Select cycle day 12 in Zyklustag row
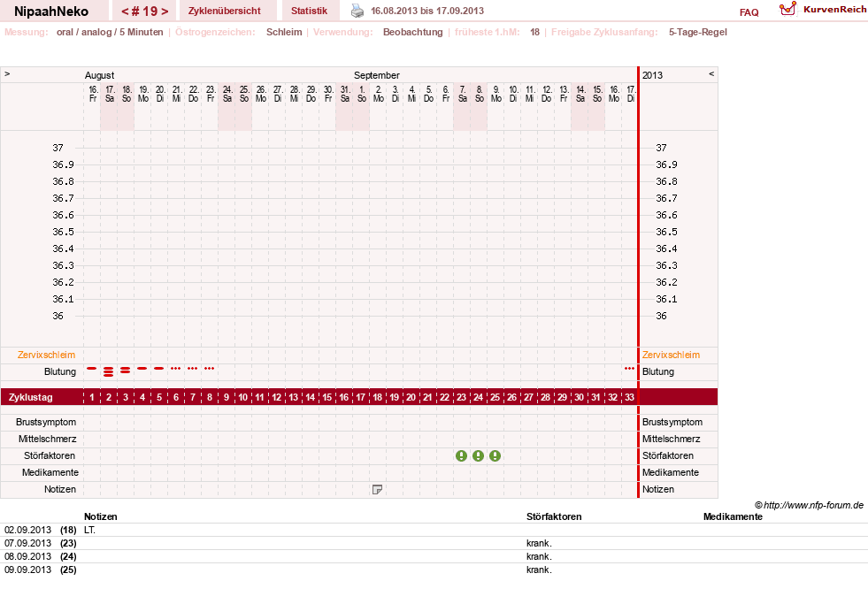 point(276,397)
